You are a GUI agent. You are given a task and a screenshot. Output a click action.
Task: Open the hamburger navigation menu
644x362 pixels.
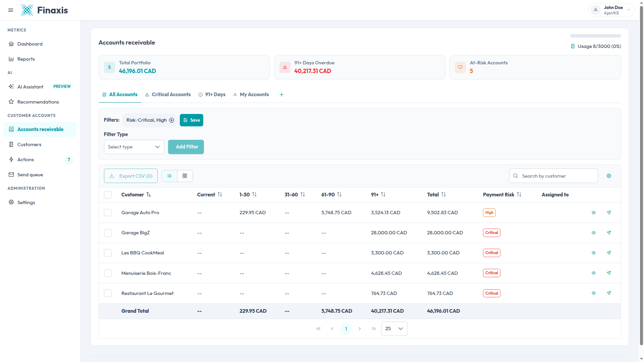(11, 10)
